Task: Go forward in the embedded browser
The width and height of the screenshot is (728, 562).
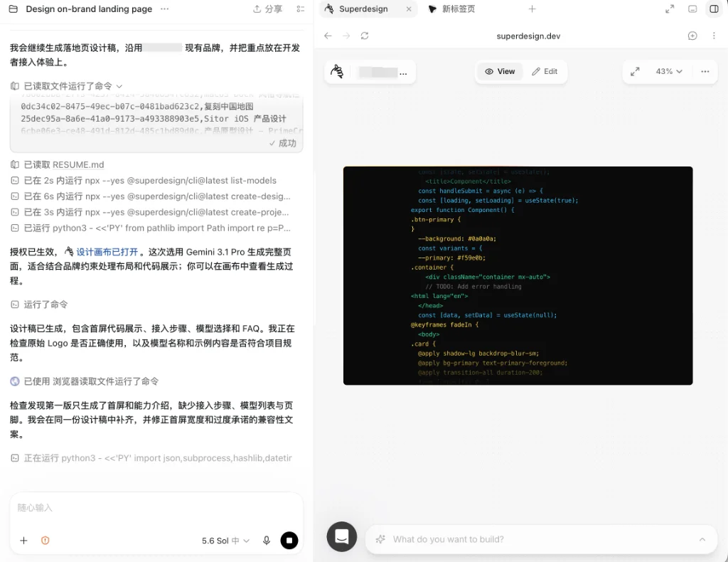Action: point(346,36)
